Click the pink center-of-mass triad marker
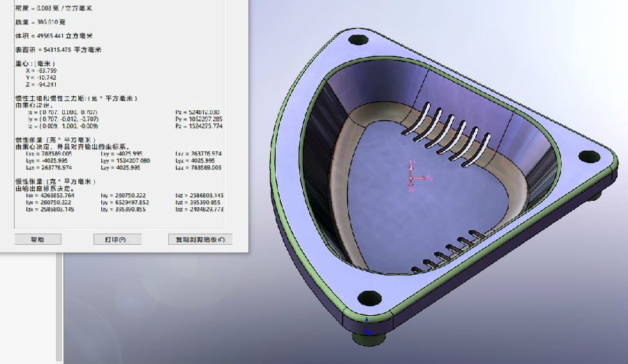Viewport: 628px width, 364px height. tap(412, 175)
